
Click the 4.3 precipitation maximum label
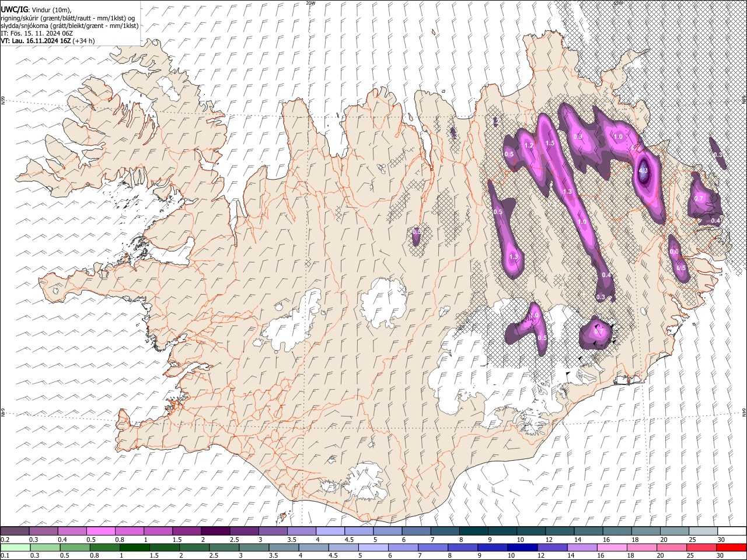pos(643,171)
